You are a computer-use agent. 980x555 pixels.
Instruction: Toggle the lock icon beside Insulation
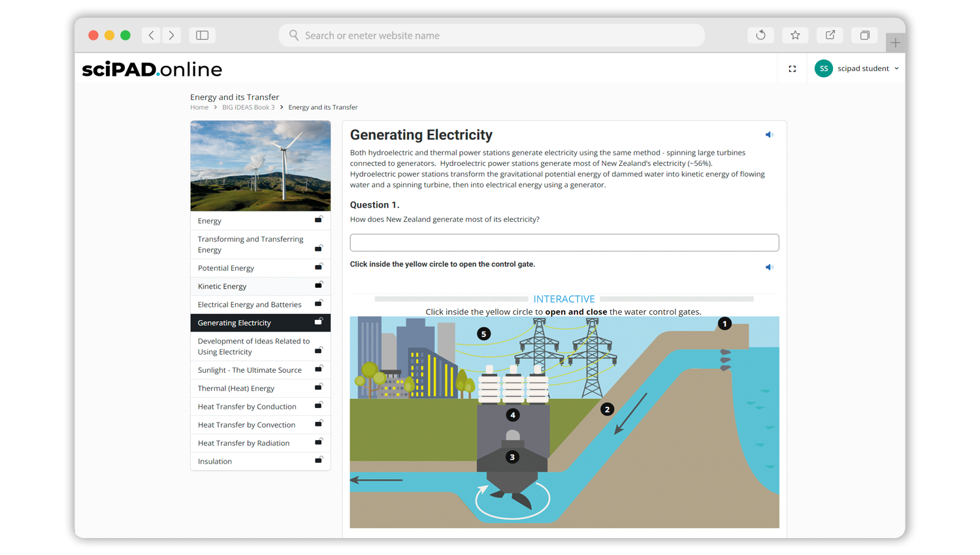[318, 460]
